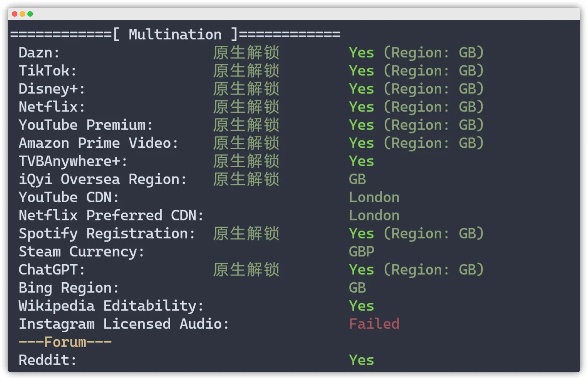Viewport: 588px width, 380px height.
Task: Click "Yes (Region: GB)" in TikTok row
Action: (416, 70)
